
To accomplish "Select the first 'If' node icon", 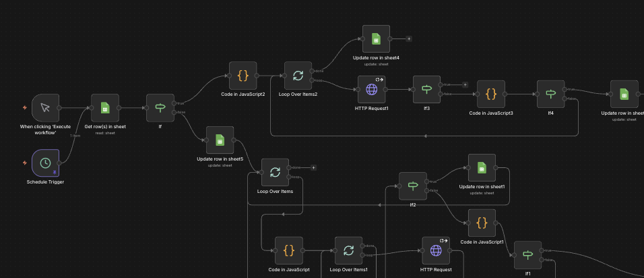I will [x=160, y=108].
